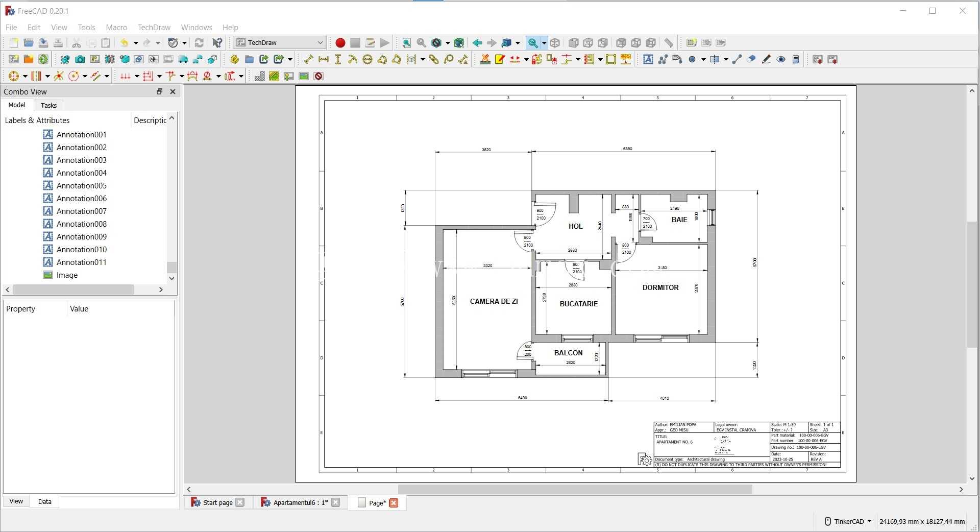Viewport: 980px width, 532px height.
Task: Export page as SVG icon
Action: tap(817, 59)
